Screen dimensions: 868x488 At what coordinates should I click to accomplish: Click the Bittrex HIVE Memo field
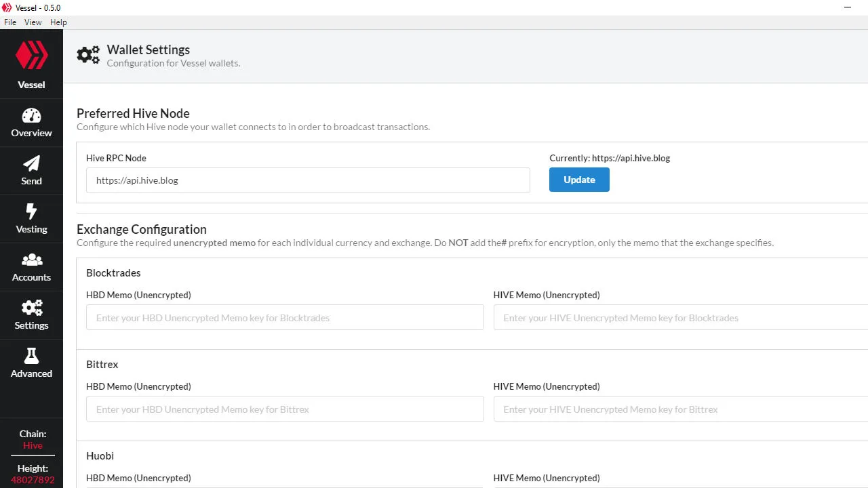(681, 409)
